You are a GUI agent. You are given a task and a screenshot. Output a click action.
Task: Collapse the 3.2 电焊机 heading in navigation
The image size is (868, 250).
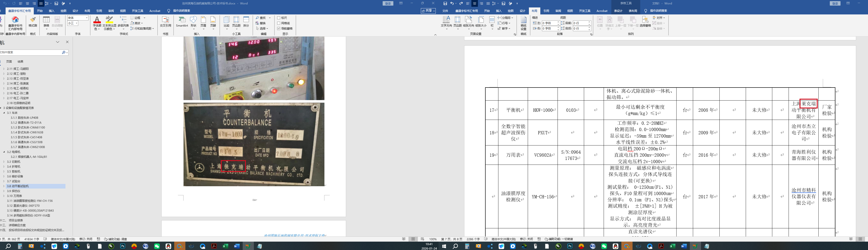pos(4,152)
